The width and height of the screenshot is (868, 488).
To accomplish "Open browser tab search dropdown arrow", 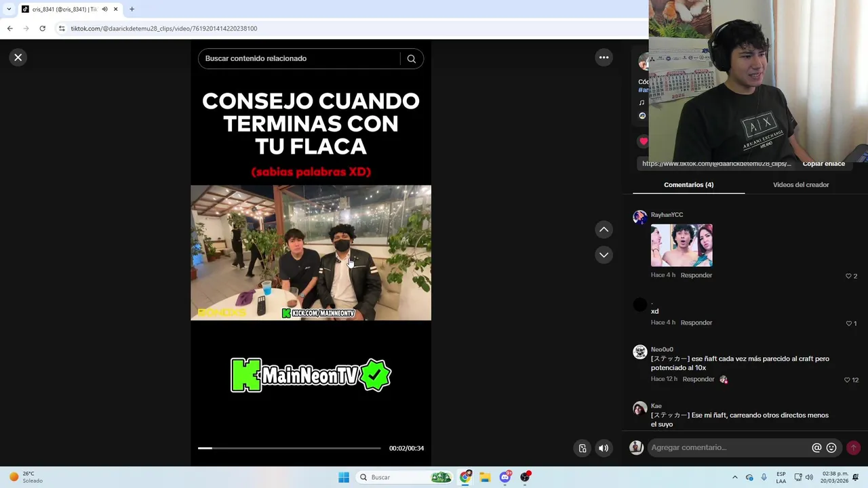I will 9,9.
